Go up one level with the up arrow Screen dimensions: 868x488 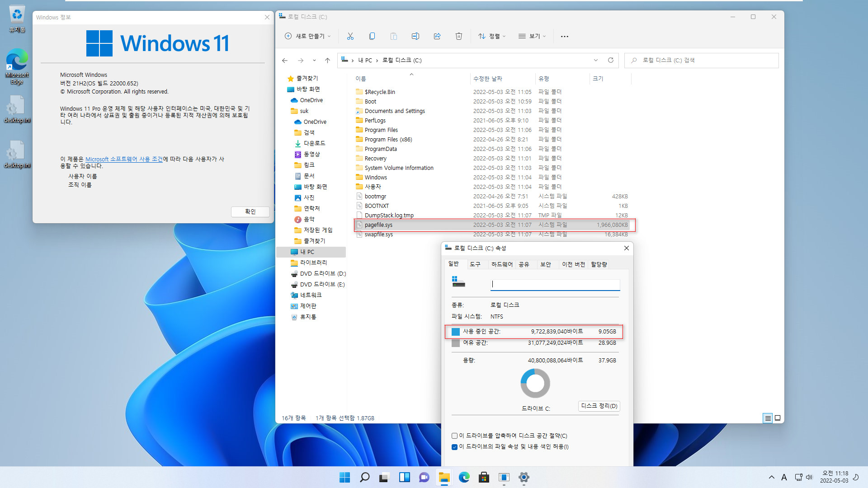point(327,60)
